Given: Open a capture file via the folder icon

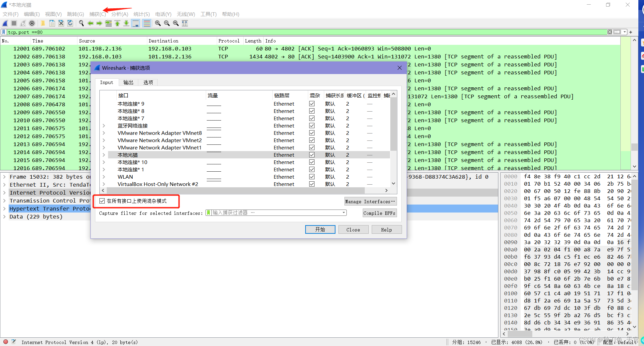Looking at the screenshot, I should coord(43,23).
